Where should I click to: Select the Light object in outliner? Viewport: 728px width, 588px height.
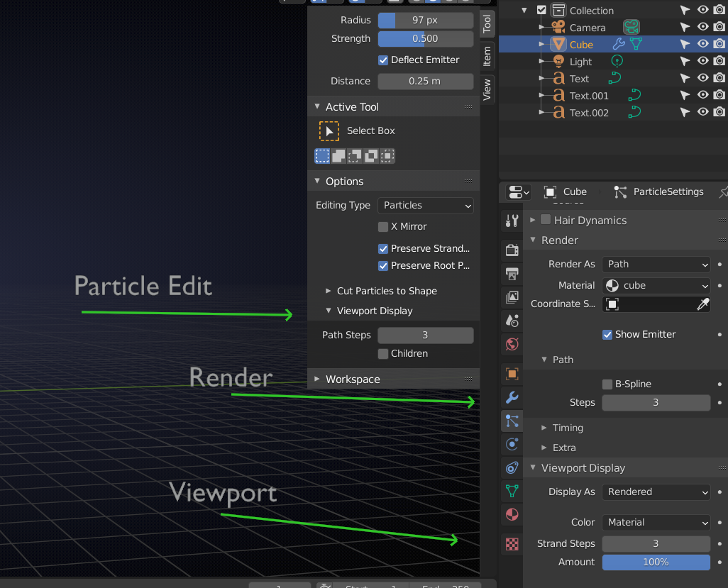pos(580,62)
